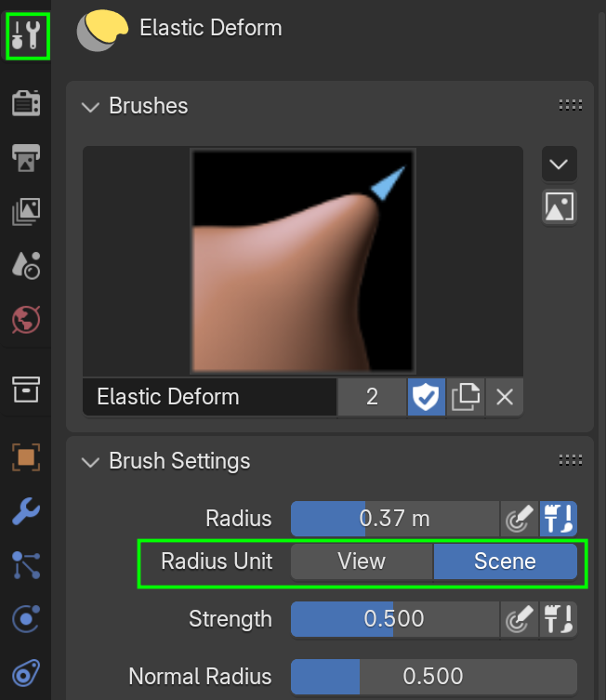Toggle Radius pen pressure sensitivity

[x=519, y=519]
